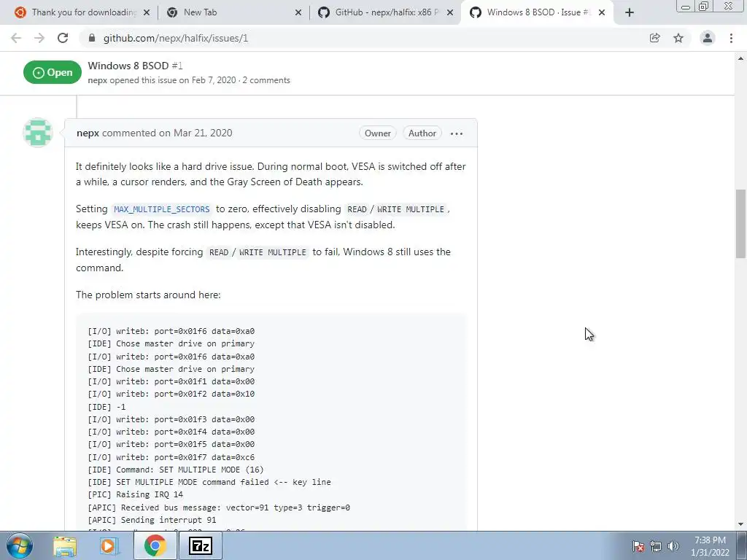Click the network tray icon
This screenshot has width=747, height=560.
[x=656, y=546]
